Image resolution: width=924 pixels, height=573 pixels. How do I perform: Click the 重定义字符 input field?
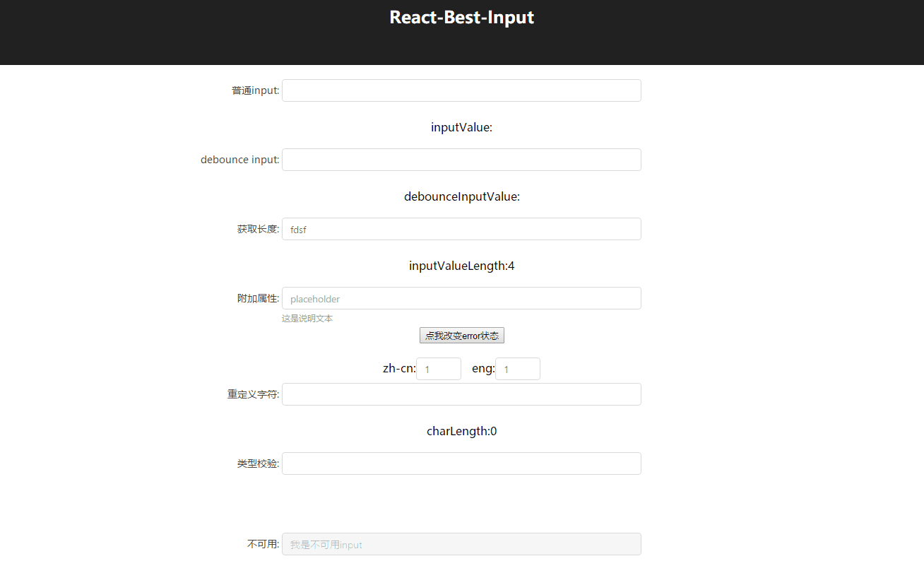461,394
